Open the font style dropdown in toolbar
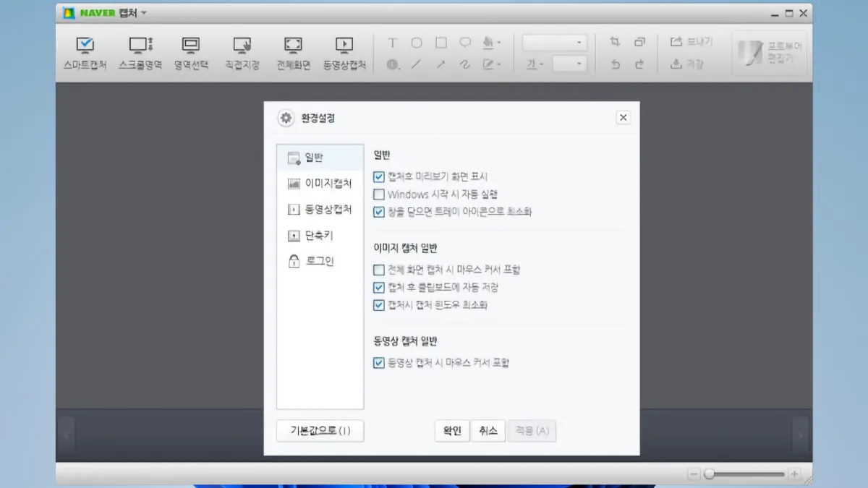 coord(554,42)
